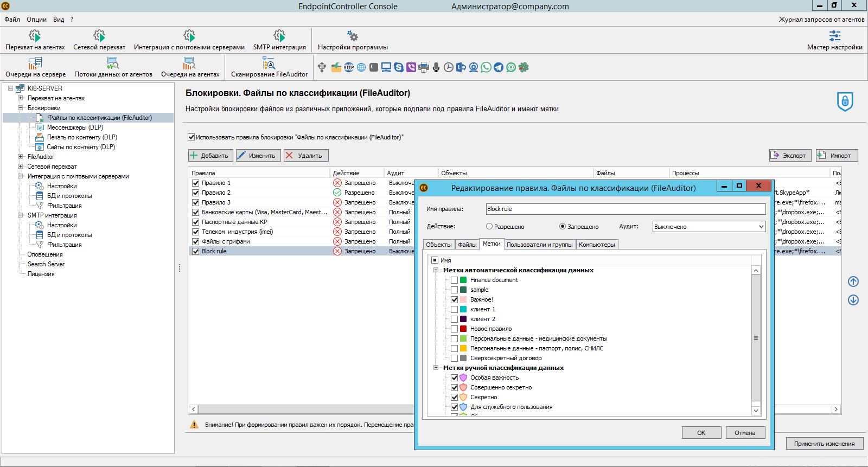Move rule up with arrow icon
This screenshot has width=868, height=467.
tap(853, 282)
